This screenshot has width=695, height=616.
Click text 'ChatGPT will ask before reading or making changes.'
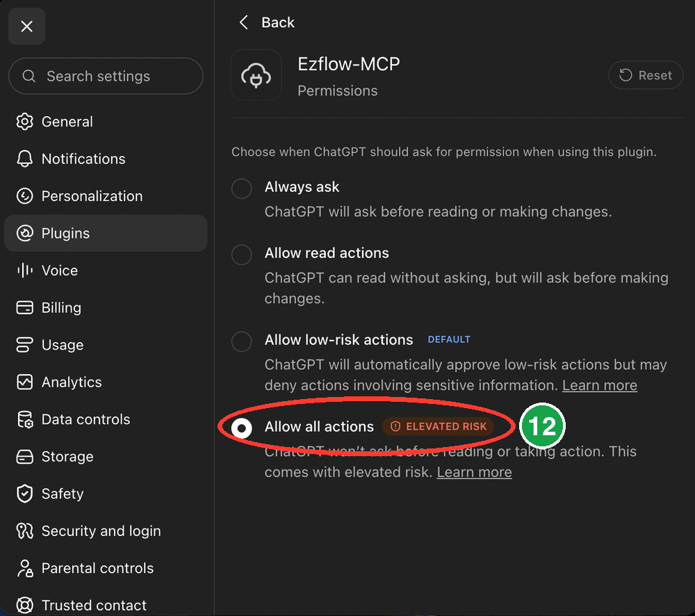tap(438, 211)
